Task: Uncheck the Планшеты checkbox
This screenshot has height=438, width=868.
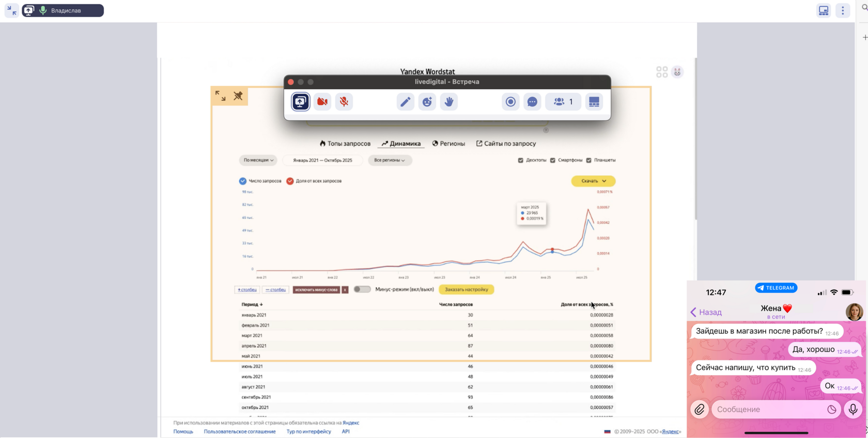Action: (588, 160)
